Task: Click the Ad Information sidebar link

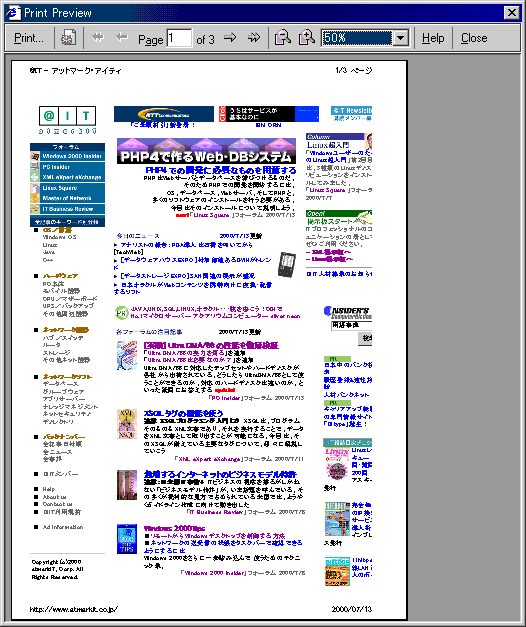Action: tap(63, 527)
